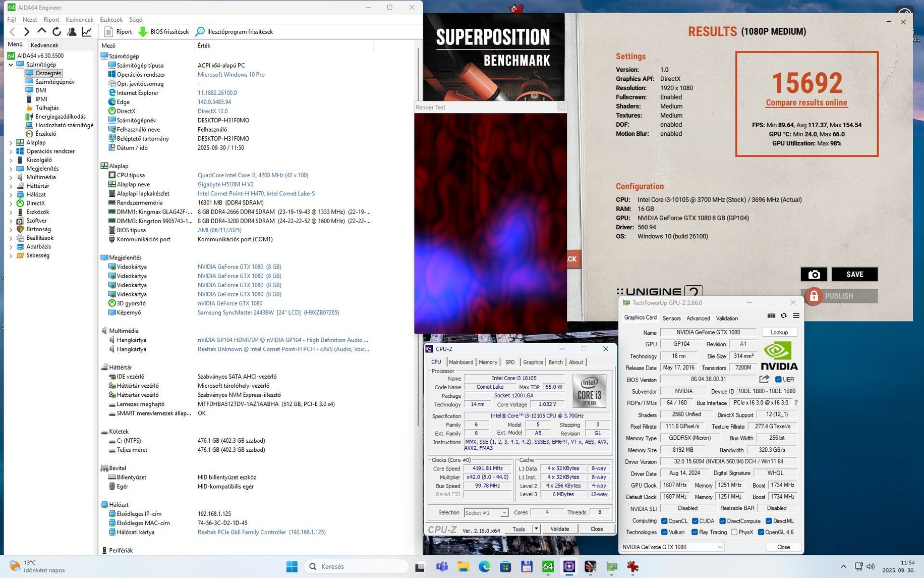Click the AIDA64 up-level arrow
The image size is (924, 578).
tap(42, 31)
